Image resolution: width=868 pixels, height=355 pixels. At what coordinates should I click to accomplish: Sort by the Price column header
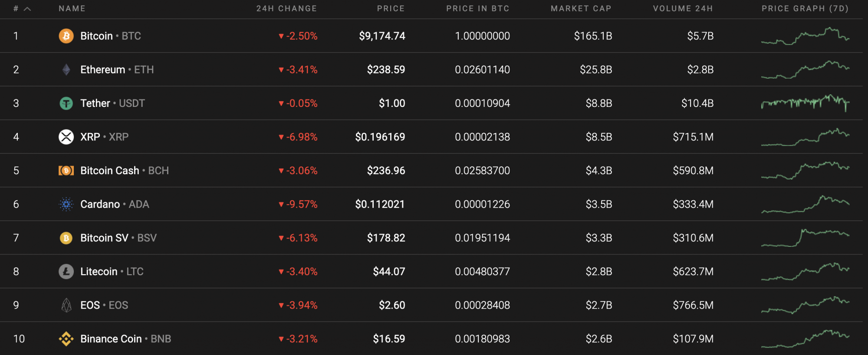point(391,9)
